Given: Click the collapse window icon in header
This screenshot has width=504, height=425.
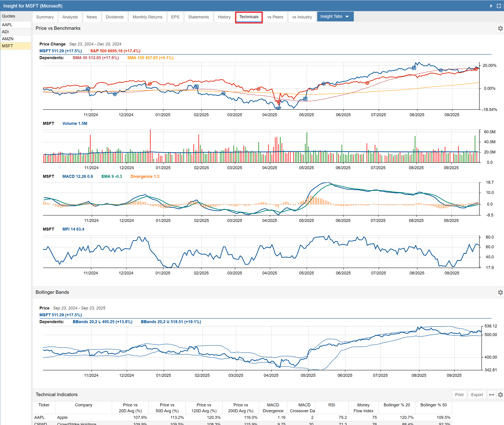Looking at the screenshot, I should pos(499,6).
